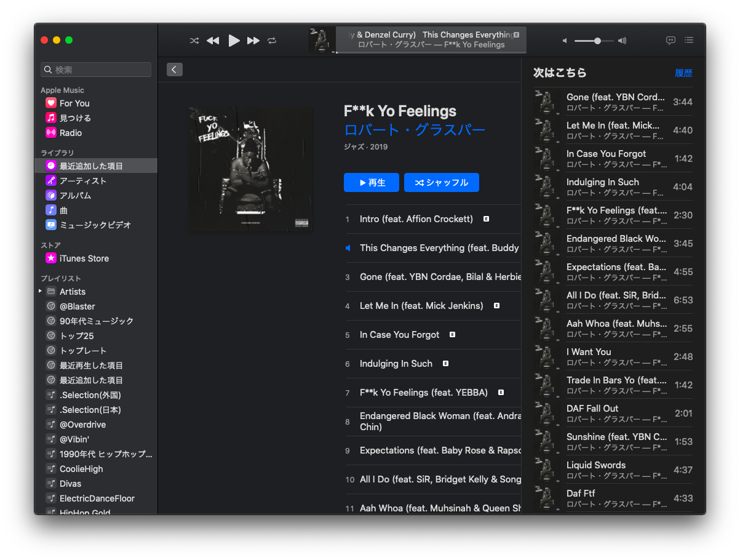The image size is (740, 560).
Task: Open 1990年代 ヒップホップ playlist
Action: tap(96, 454)
